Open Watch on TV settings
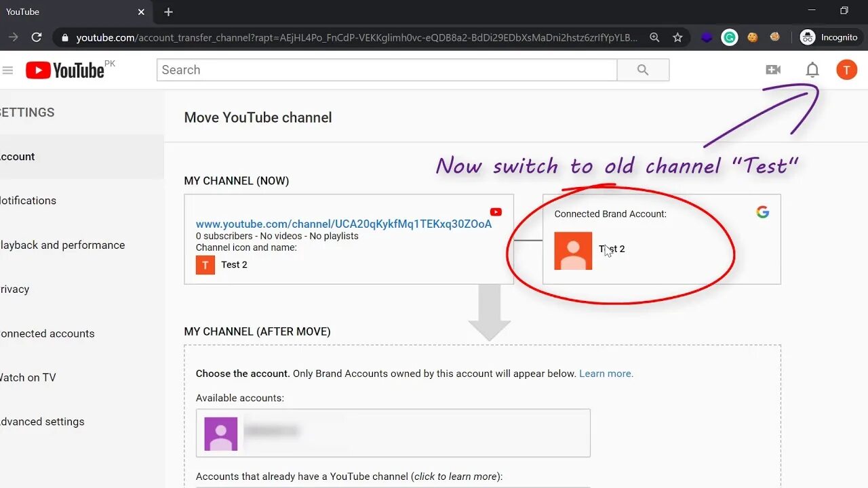The width and height of the screenshot is (868, 488). pos(28,378)
